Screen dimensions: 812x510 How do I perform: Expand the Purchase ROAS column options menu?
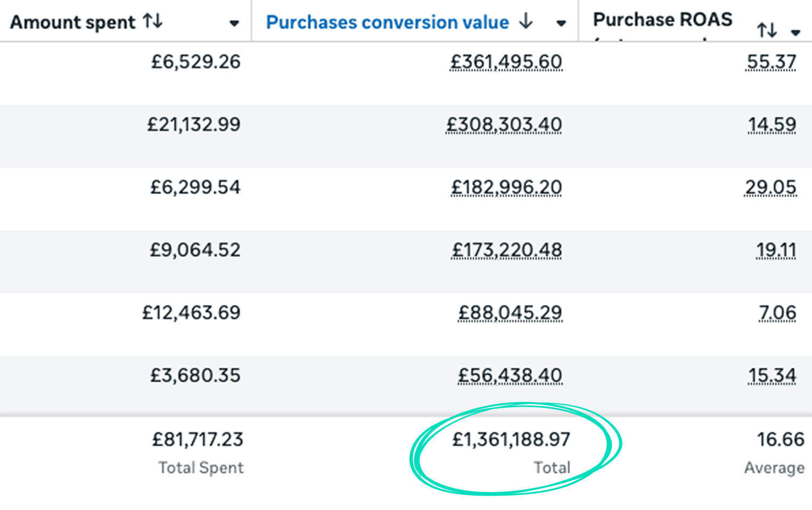click(x=797, y=32)
